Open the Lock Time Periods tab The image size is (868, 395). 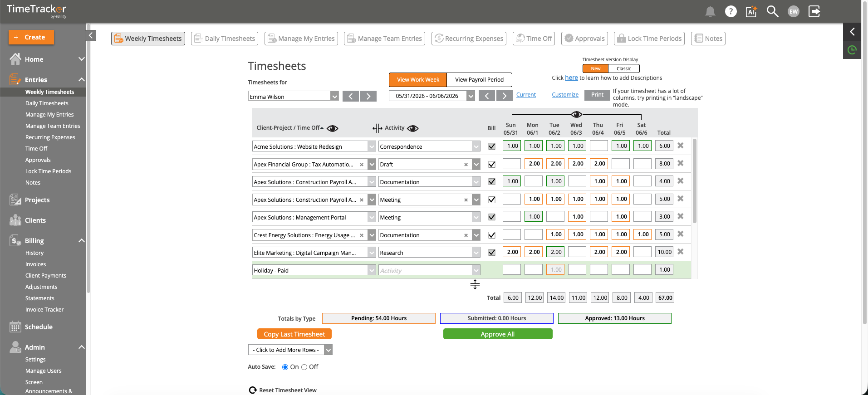[x=649, y=39]
